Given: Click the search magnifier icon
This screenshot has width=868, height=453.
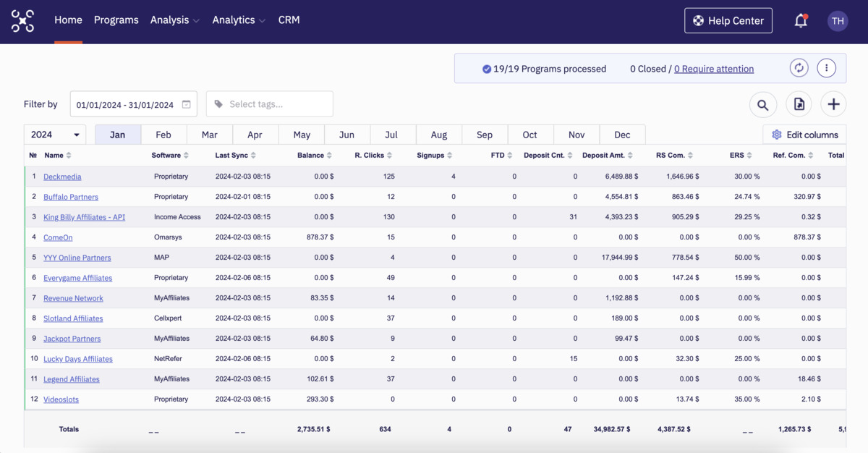Looking at the screenshot, I should pos(763,105).
